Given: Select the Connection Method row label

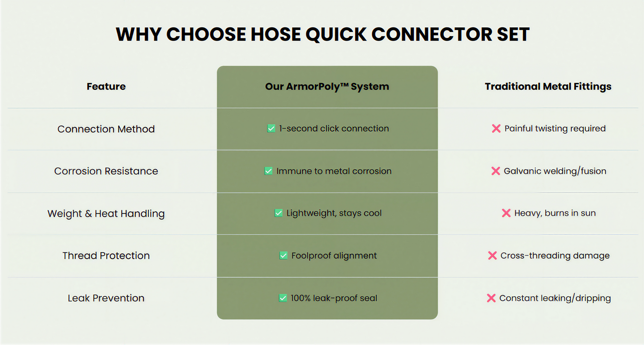Looking at the screenshot, I should coord(106,129).
